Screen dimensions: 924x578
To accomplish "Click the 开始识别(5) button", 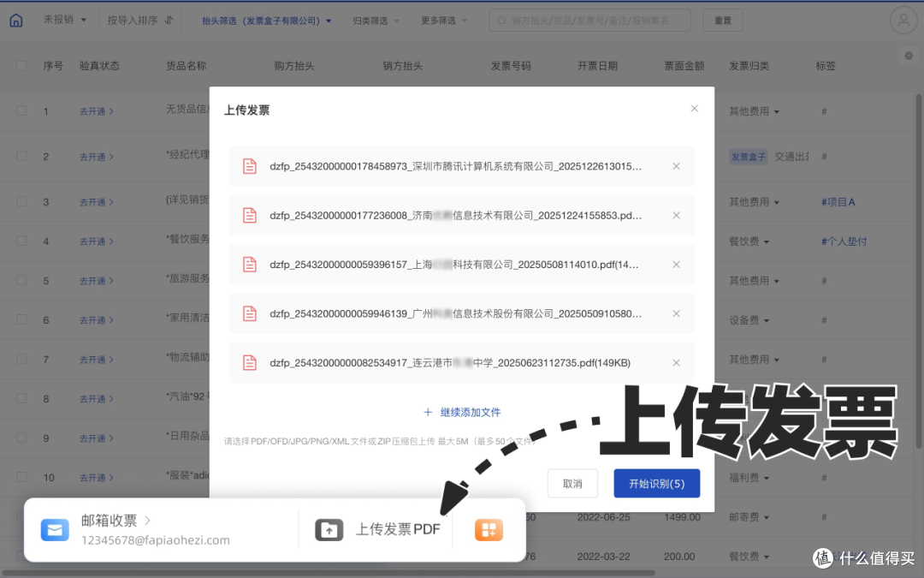I will coord(656,484).
